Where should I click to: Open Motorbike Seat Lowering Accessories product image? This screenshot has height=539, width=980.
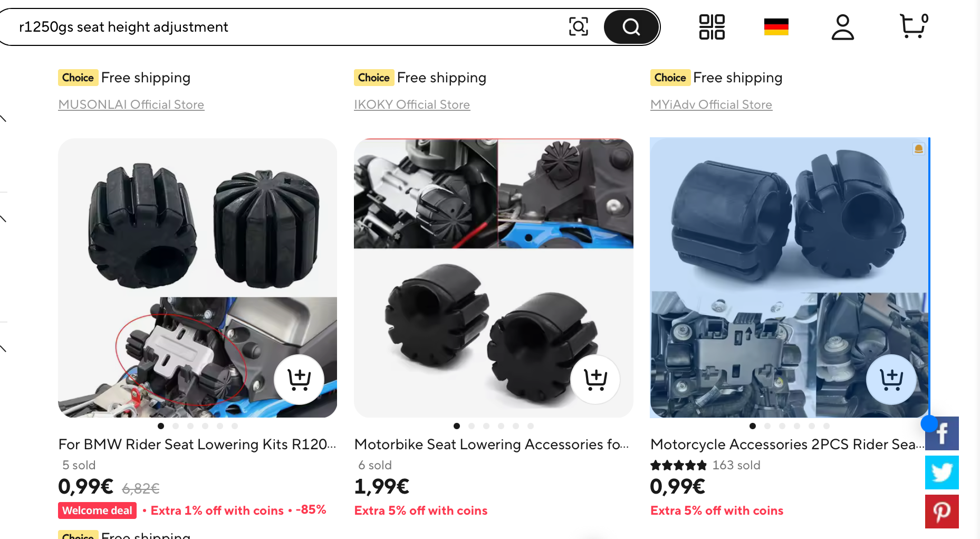(493, 278)
